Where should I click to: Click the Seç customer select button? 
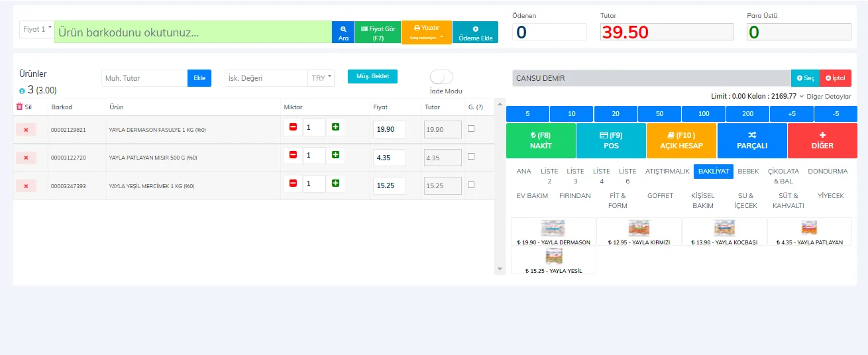[805, 78]
